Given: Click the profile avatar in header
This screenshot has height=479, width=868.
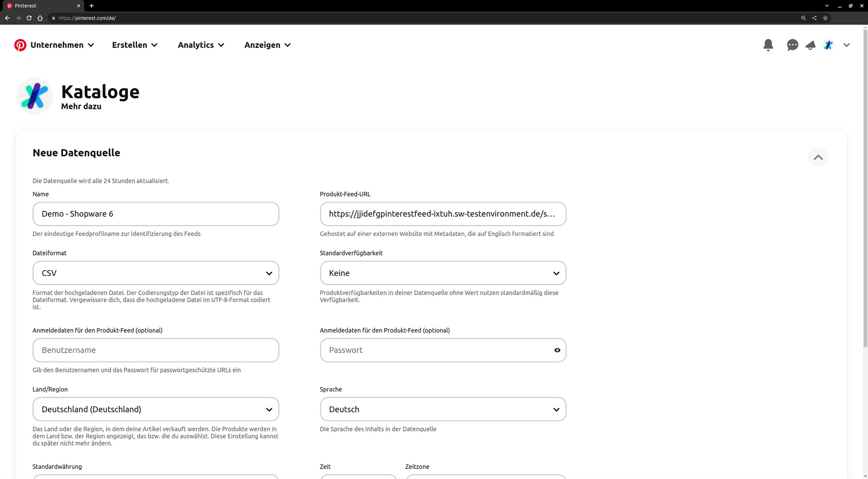Looking at the screenshot, I should 828,45.
